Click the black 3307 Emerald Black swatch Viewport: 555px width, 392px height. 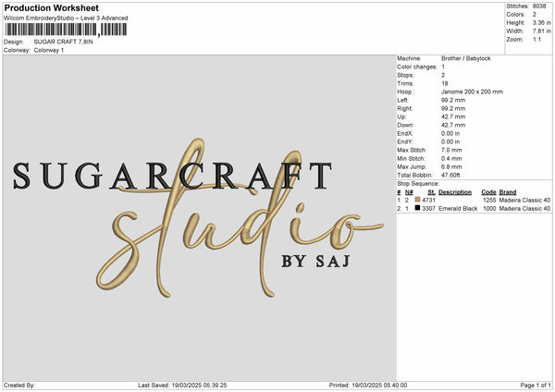pyautogui.click(x=419, y=209)
